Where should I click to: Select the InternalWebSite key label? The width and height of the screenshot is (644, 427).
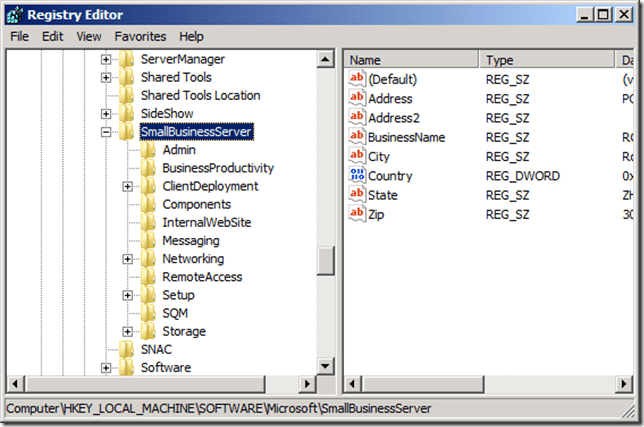pos(207,223)
